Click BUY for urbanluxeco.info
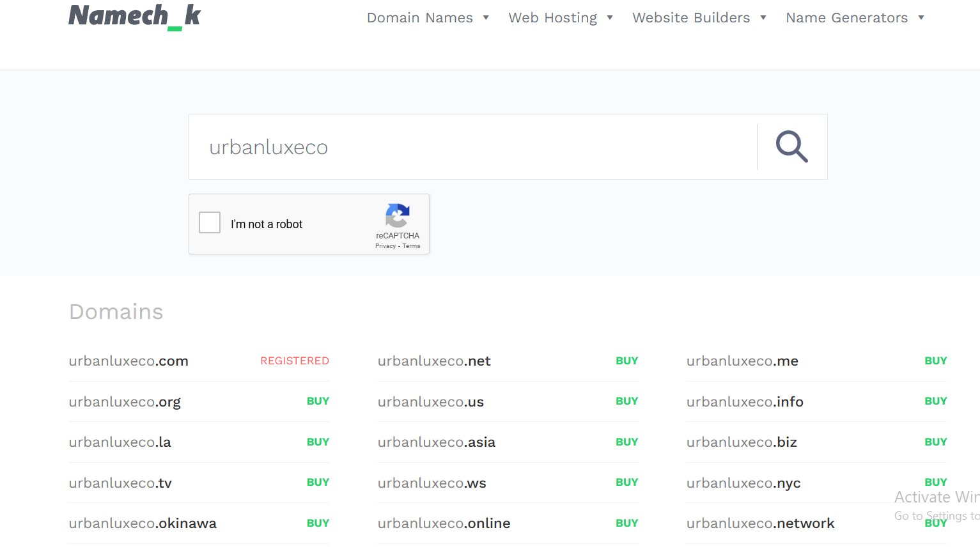Screen dimensions: 980x551 (x=936, y=401)
